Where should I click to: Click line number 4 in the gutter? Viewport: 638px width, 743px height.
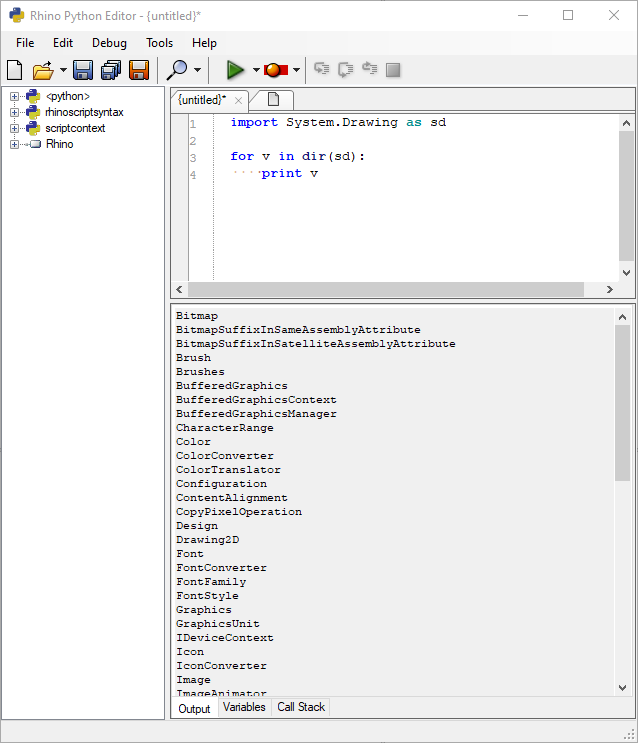click(x=193, y=175)
